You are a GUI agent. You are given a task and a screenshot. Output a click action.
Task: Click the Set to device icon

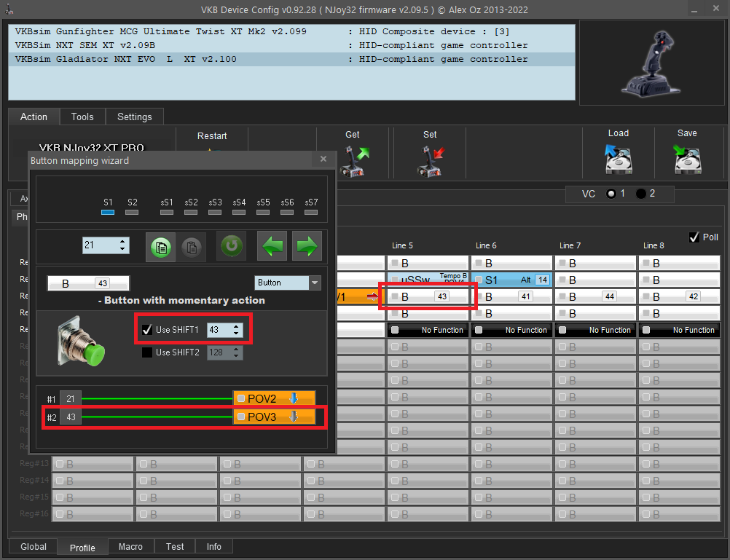tap(431, 161)
